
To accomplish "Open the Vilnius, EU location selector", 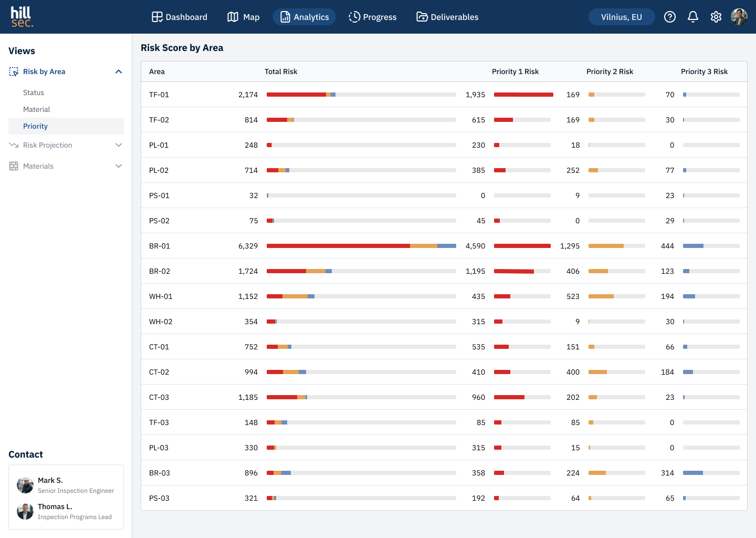I will point(622,17).
